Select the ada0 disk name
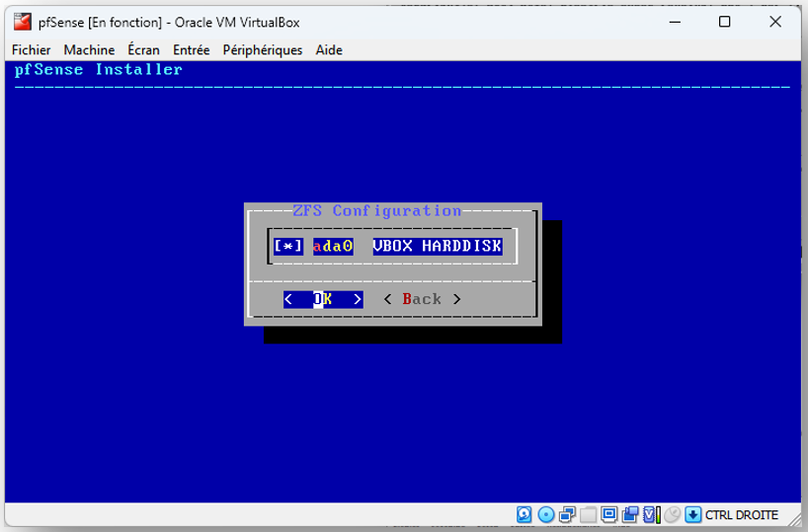The width and height of the screenshot is (808, 532). pyautogui.click(x=333, y=246)
